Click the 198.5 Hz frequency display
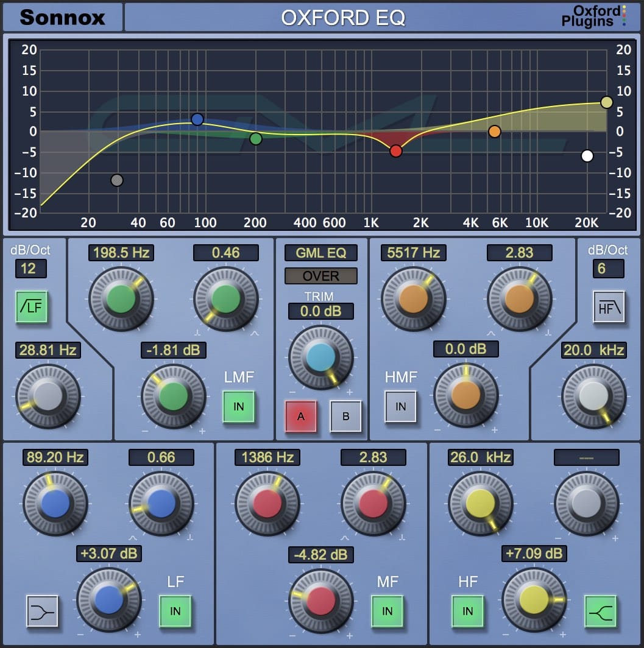The width and height of the screenshot is (644, 648). tap(120, 253)
